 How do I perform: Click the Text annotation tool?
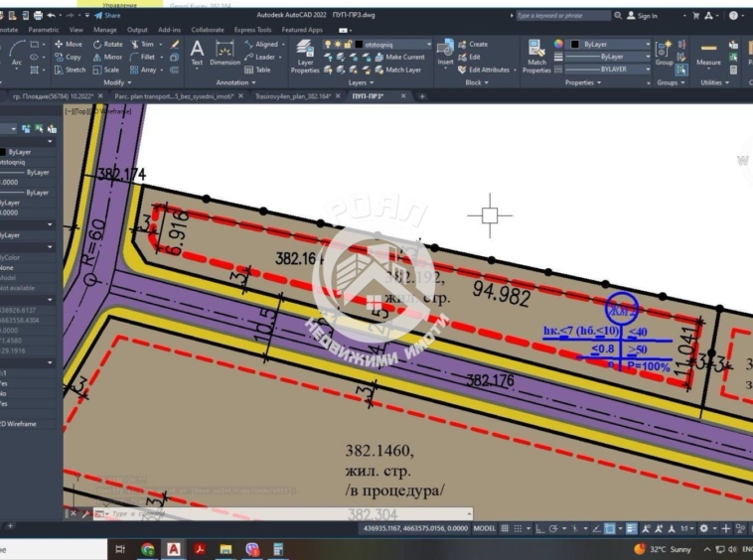coord(197,53)
